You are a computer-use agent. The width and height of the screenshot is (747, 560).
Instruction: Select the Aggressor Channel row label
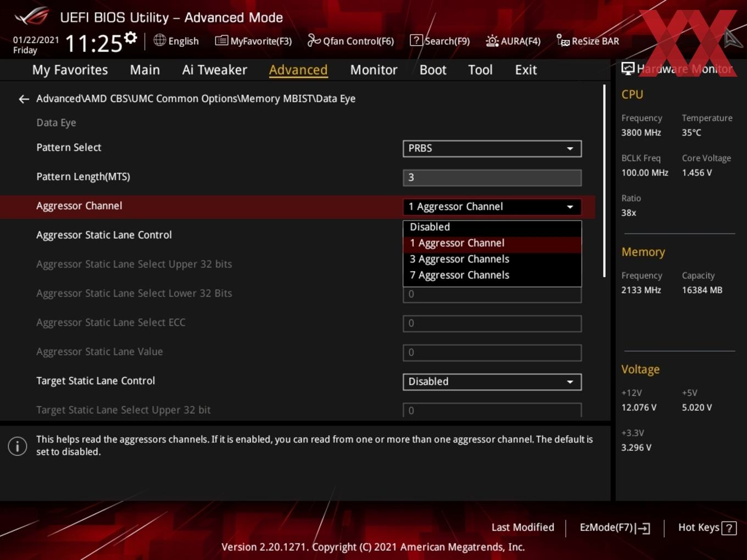(79, 206)
